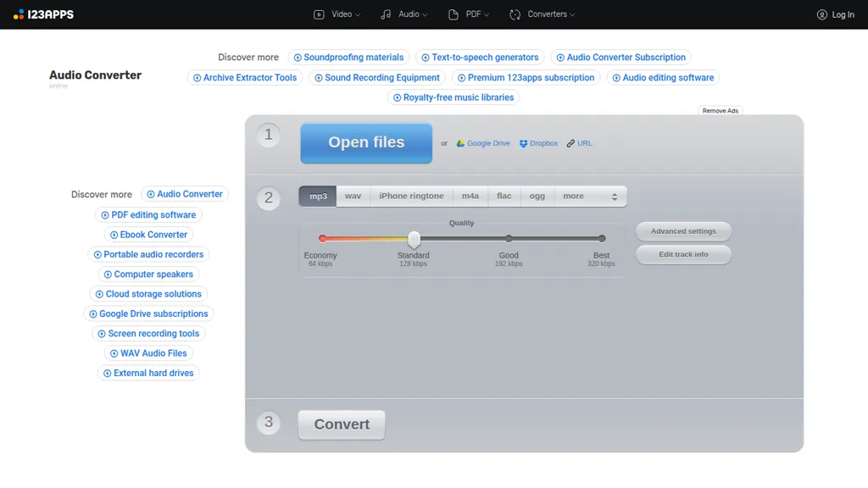
Task: Set quality slider to Good point
Action: pos(509,238)
